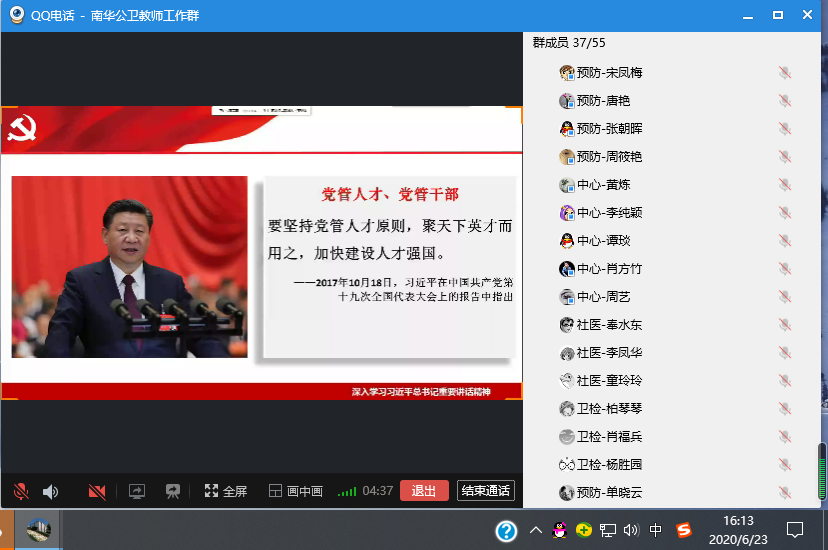828x550 pixels.
Task: Switch to picture-in-picture 画中画 mode
Action: coord(296,491)
